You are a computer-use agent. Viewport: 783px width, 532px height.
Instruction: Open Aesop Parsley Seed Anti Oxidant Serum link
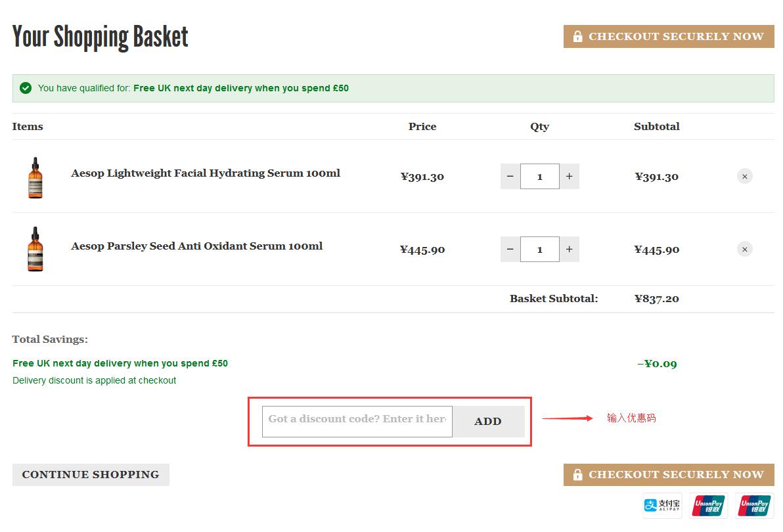[197, 246]
